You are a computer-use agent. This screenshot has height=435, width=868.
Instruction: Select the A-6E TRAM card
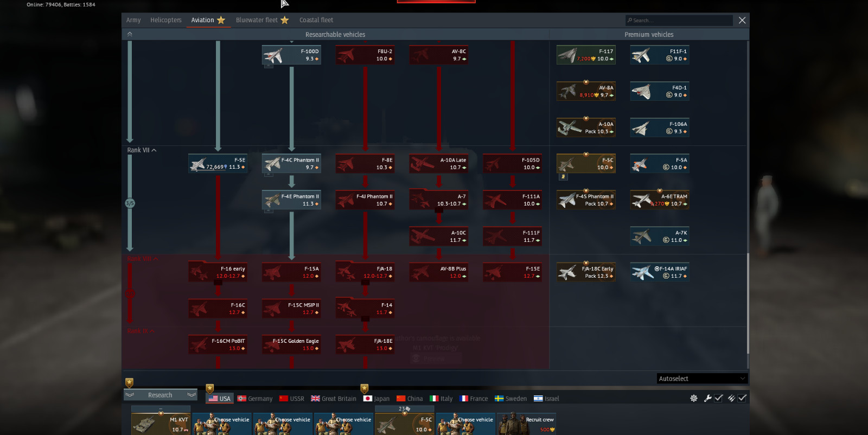point(660,200)
